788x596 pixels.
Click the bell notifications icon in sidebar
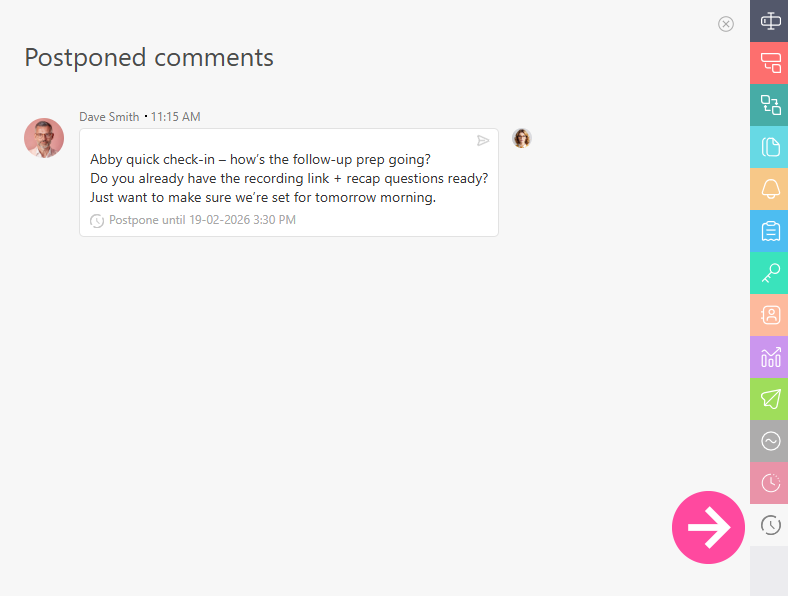click(x=770, y=189)
